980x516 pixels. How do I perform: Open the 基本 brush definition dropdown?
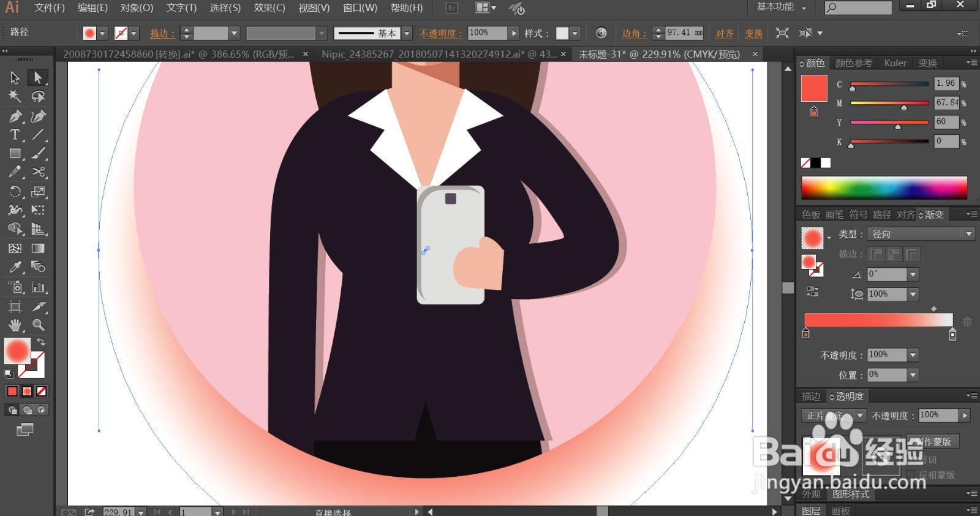click(x=407, y=33)
